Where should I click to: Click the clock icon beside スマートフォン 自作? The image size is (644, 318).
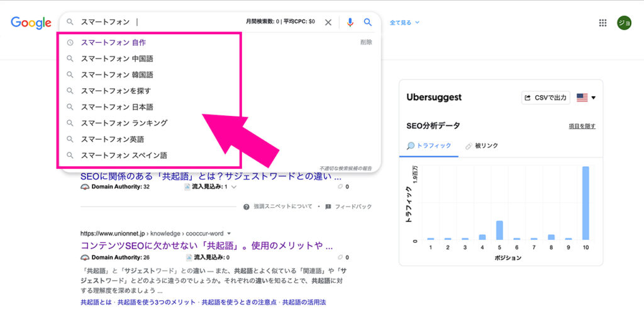[70, 42]
